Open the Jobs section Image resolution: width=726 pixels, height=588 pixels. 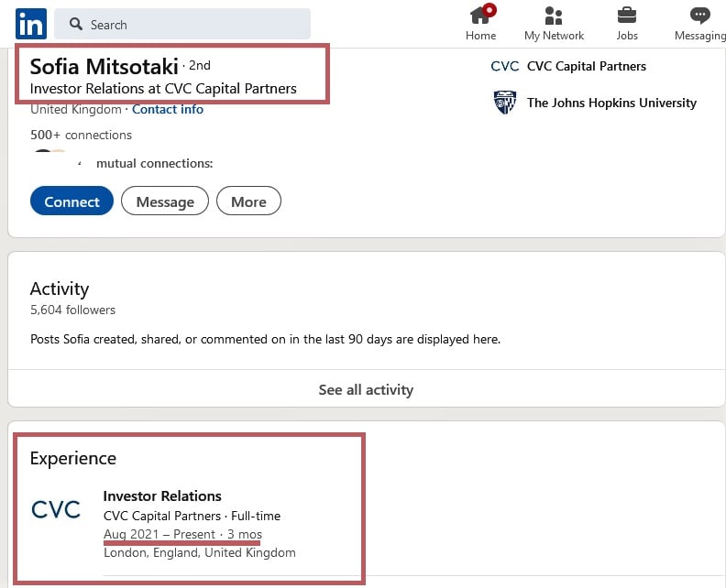pyautogui.click(x=627, y=23)
